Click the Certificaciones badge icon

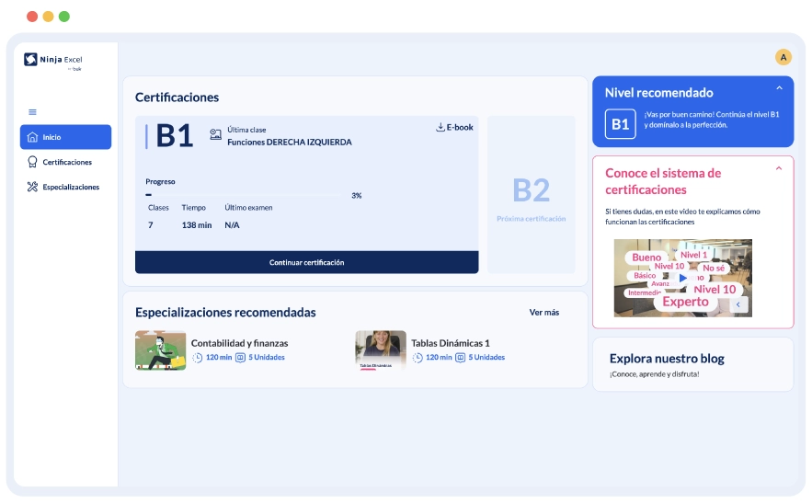coord(33,162)
